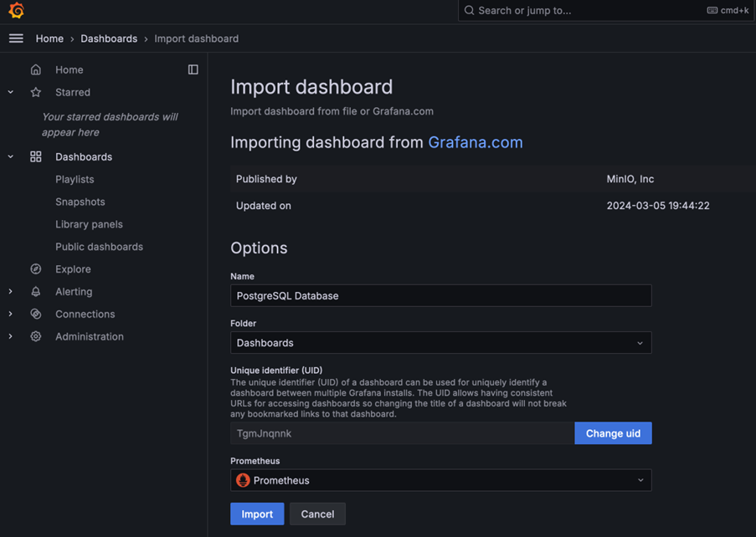Click the Home house icon in sidebar

point(36,69)
